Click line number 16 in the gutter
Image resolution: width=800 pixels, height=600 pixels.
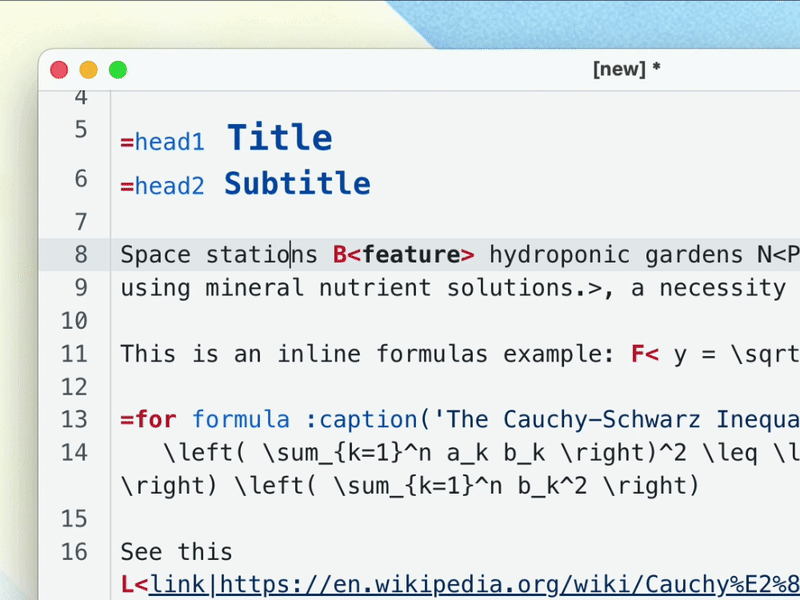pyautogui.click(x=74, y=551)
